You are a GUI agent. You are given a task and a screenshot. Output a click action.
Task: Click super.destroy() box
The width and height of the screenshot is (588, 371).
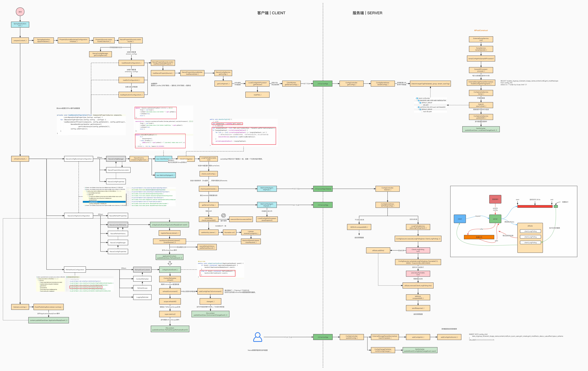pyautogui.click(x=170, y=314)
